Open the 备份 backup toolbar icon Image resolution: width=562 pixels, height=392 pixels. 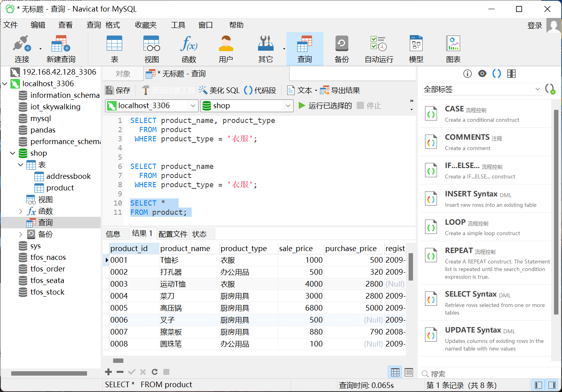click(x=342, y=49)
